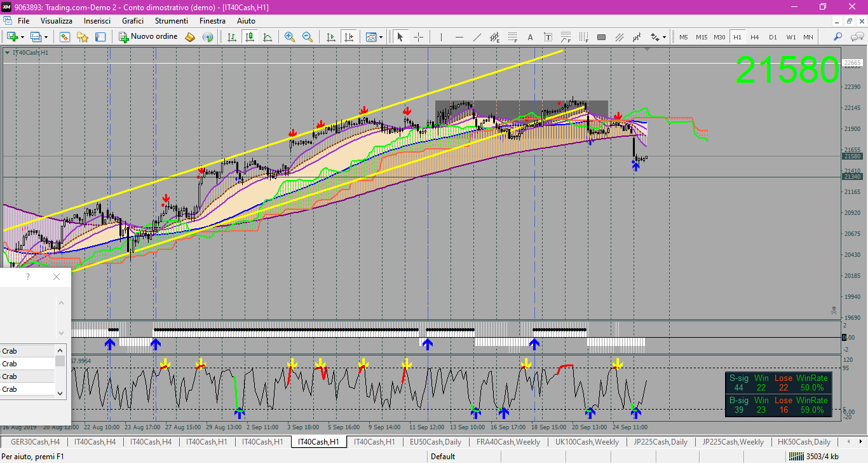Image resolution: width=868 pixels, height=463 pixels.
Task: Select the trendline drawing tool
Action: [x=477, y=37]
